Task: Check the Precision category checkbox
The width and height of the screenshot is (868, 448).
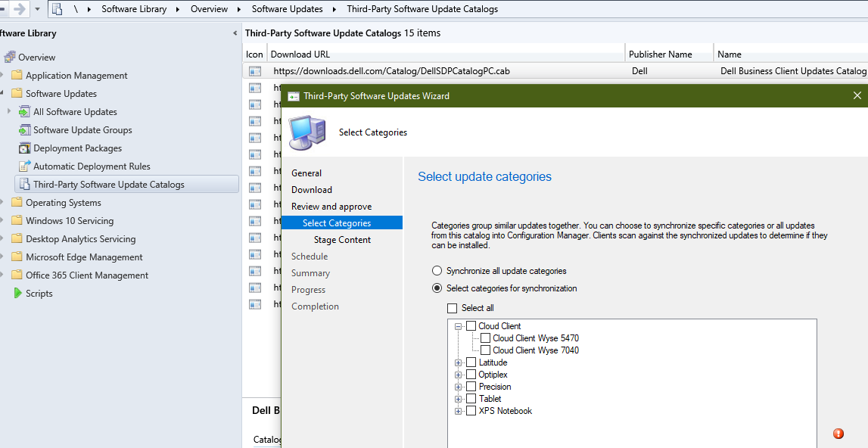Action: 471,387
